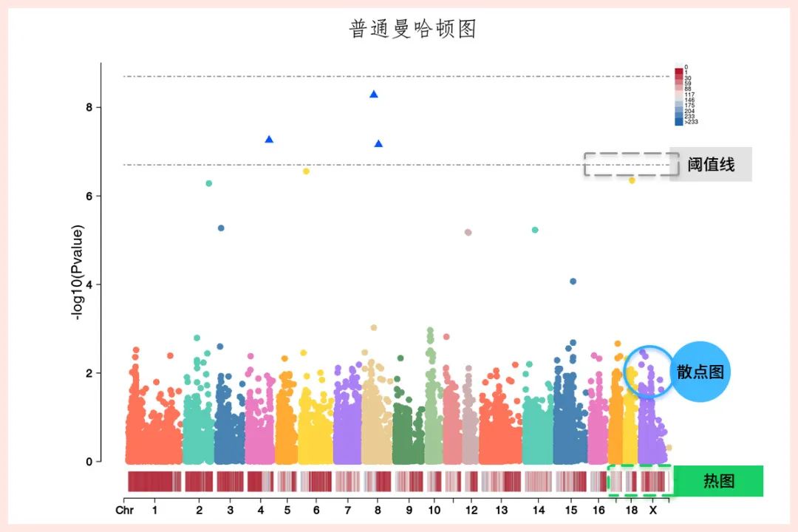Screen dimensions: 798x532
Task: Select the "-log10(Pvalue)" y-axis label
Action: [76, 272]
